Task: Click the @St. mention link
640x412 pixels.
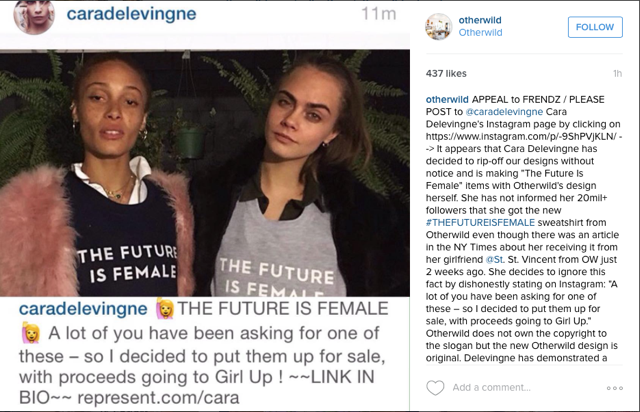Action: [x=495, y=260]
